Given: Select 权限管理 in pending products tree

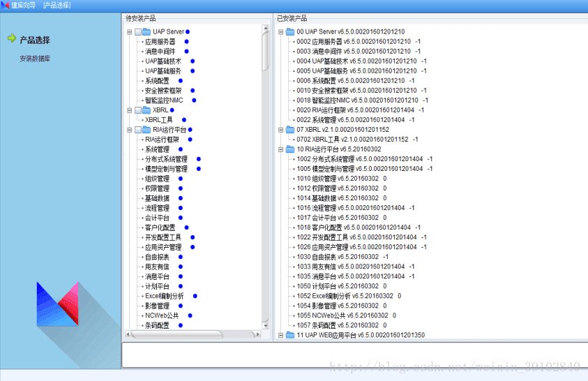Looking at the screenshot, I should click(157, 188).
